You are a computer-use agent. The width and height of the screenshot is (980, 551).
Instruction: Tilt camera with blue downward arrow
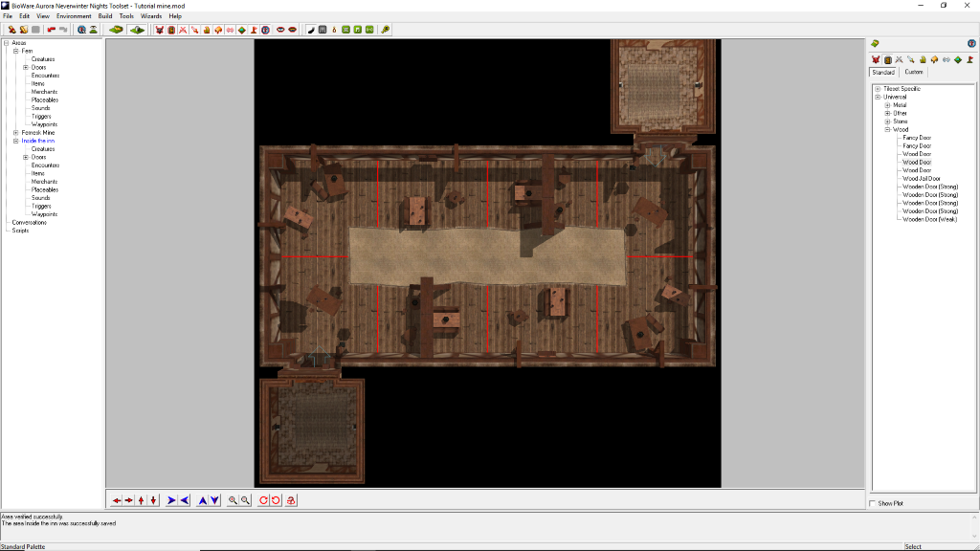coord(214,500)
